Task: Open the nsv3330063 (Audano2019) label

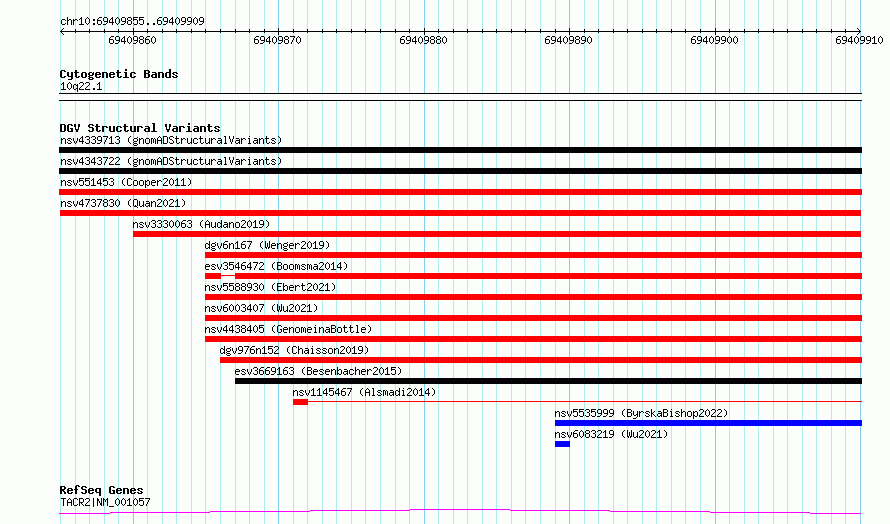Action: coord(201,224)
